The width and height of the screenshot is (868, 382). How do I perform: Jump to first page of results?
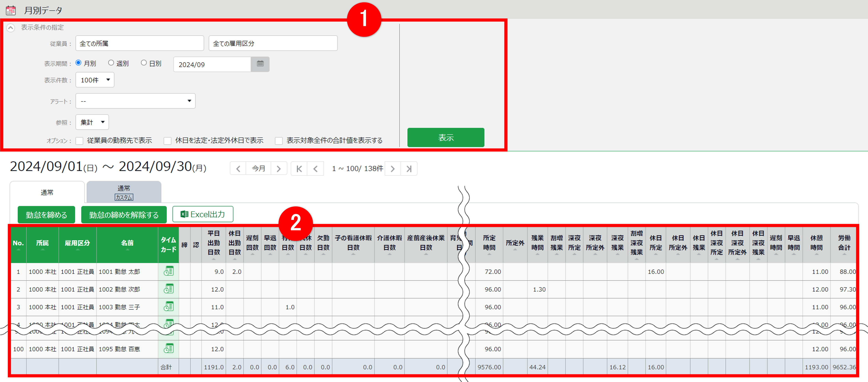(x=299, y=168)
